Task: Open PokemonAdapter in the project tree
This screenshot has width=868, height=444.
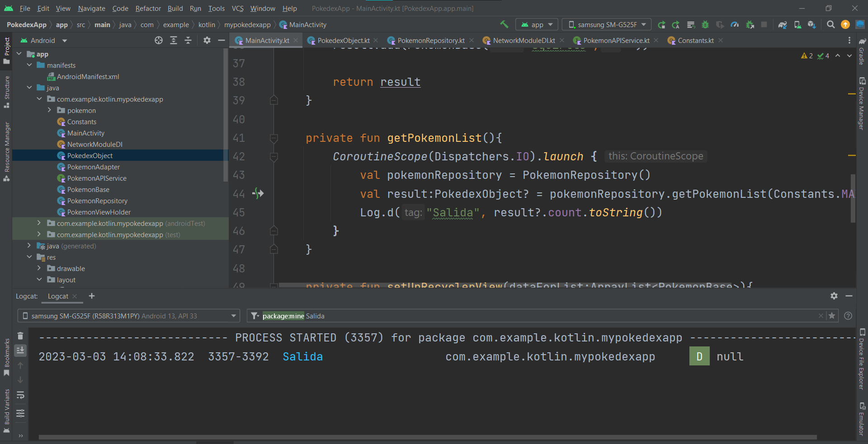Action: tap(93, 167)
